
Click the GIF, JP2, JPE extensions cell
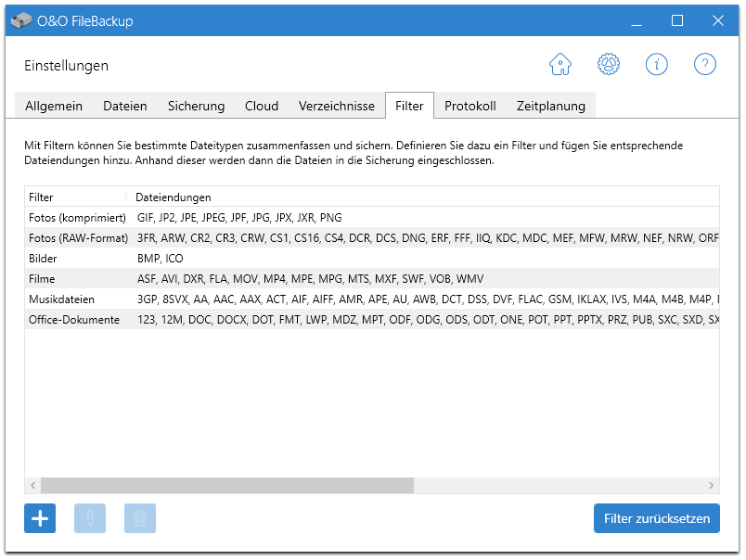[x=239, y=218]
